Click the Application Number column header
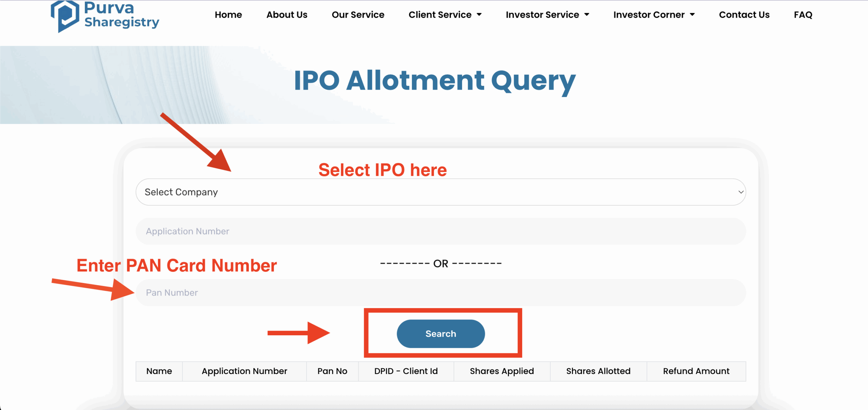 pyautogui.click(x=244, y=371)
